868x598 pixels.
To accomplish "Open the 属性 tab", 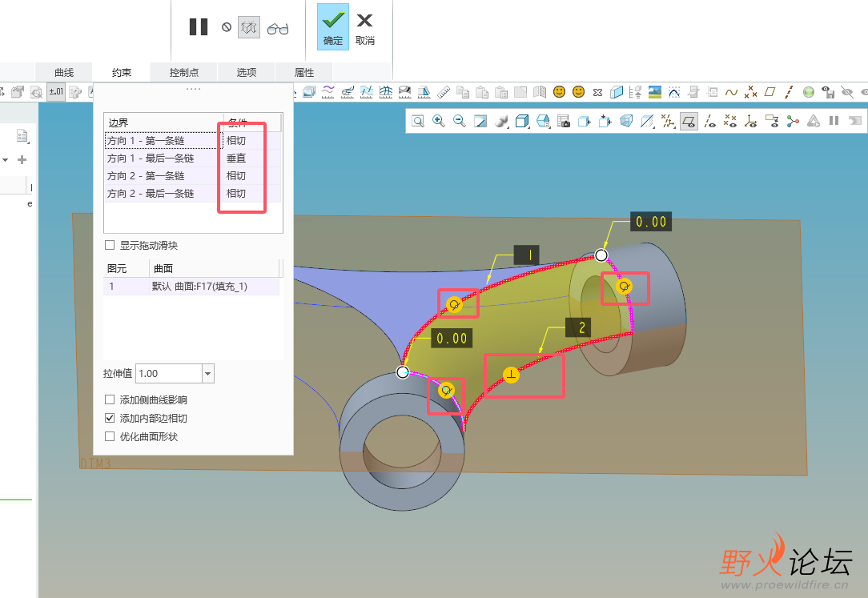I will coord(304,73).
